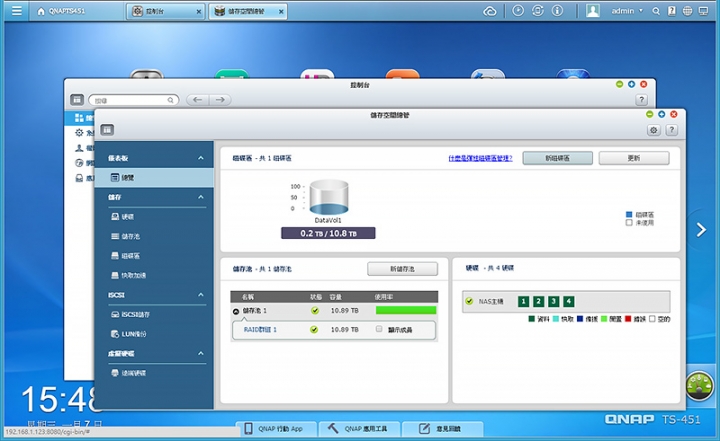This screenshot has height=441, width=720.
Task: Select disk slot 4
Action: pos(568,301)
